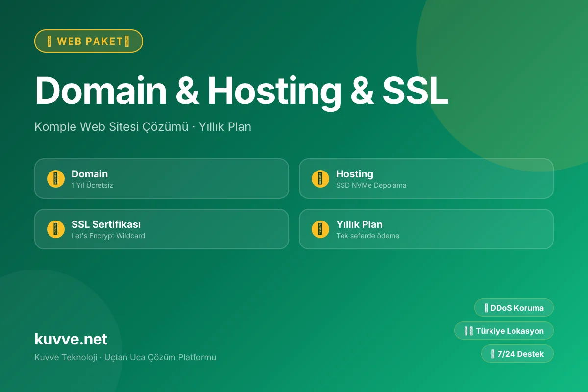
Task: Click the yellow icon in Hosting card
Action: click(x=320, y=179)
